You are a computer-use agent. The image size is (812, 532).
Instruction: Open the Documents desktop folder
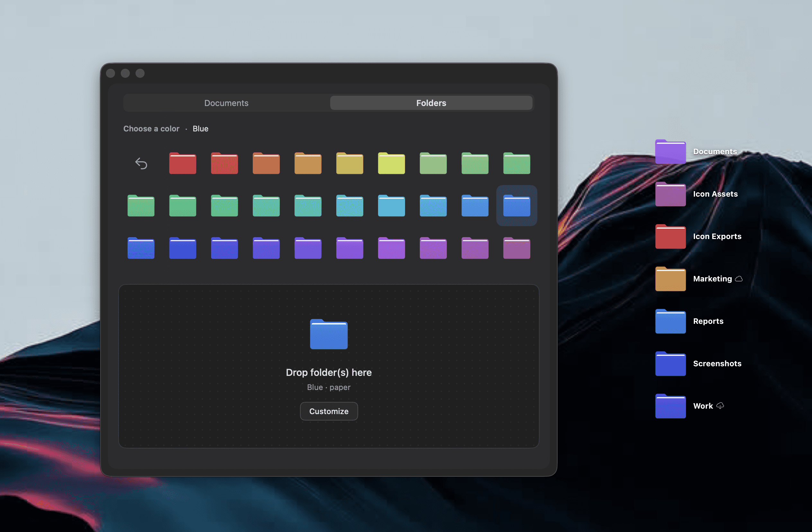670,152
